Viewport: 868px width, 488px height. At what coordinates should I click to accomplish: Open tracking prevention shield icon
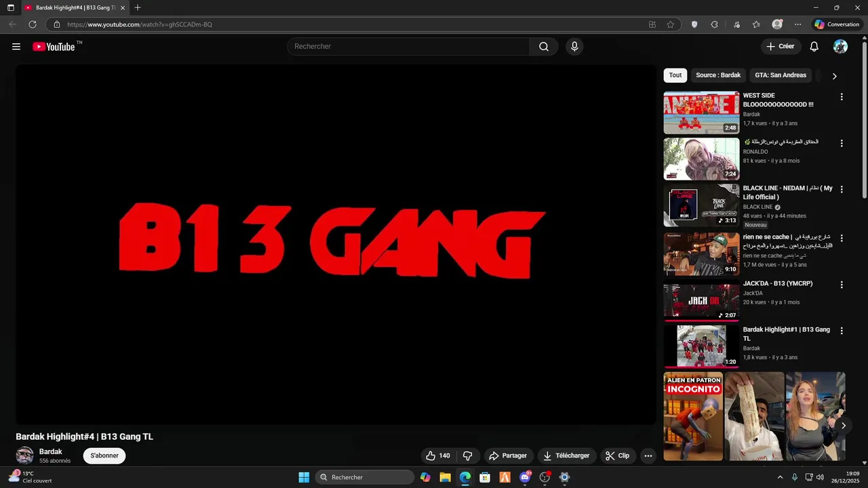pyautogui.click(x=694, y=24)
